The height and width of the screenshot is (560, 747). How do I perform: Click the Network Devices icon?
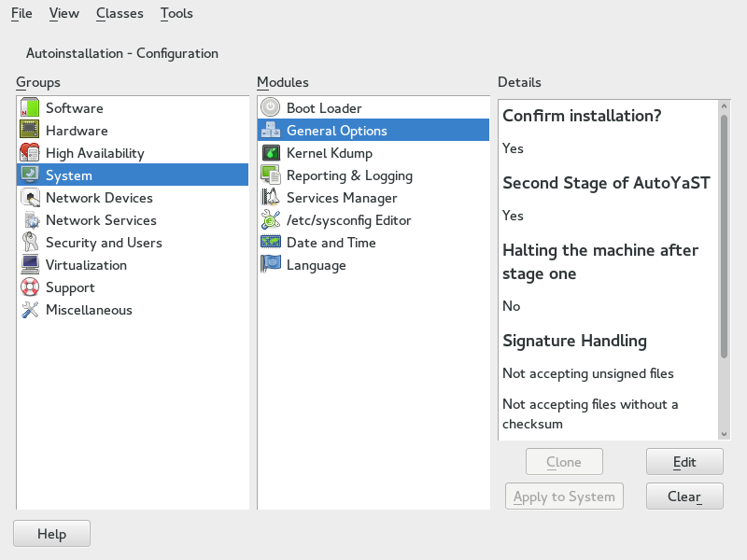[x=28, y=198]
